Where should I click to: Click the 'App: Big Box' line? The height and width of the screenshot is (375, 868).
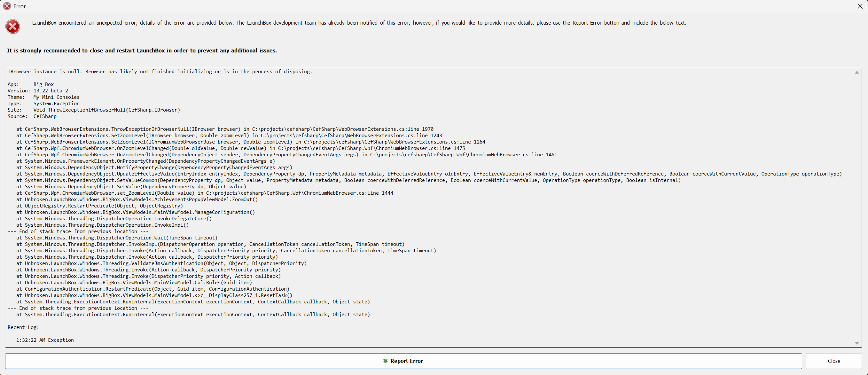pos(31,84)
